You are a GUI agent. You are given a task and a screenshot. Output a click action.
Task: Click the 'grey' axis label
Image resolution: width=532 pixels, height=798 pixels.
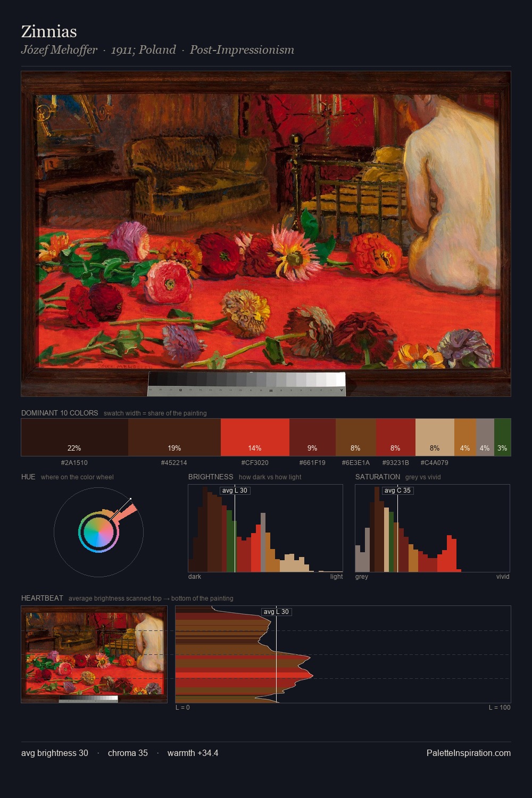click(362, 577)
